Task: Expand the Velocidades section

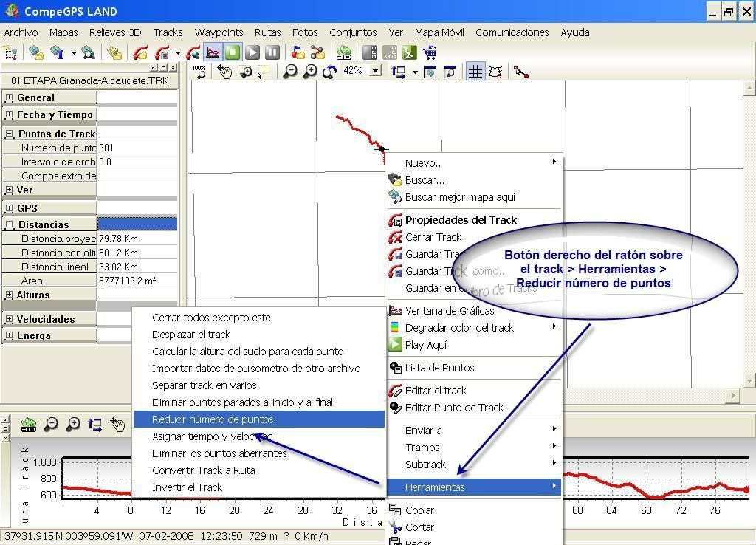Action: click(9, 319)
